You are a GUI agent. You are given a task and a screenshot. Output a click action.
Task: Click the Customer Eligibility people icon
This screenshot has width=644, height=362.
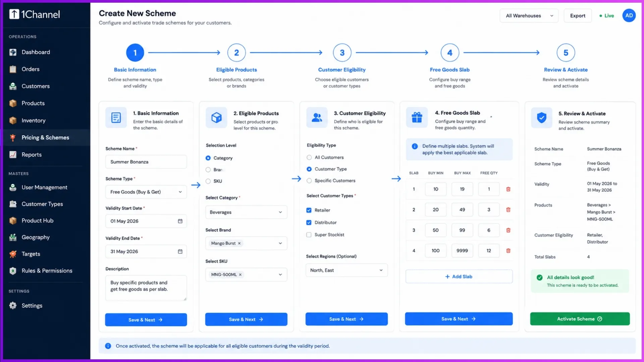pyautogui.click(x=317, y=118)
